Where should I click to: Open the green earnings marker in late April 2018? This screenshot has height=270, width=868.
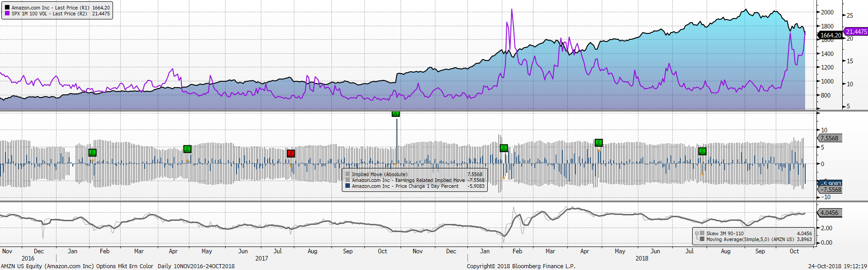coord(599,143)
